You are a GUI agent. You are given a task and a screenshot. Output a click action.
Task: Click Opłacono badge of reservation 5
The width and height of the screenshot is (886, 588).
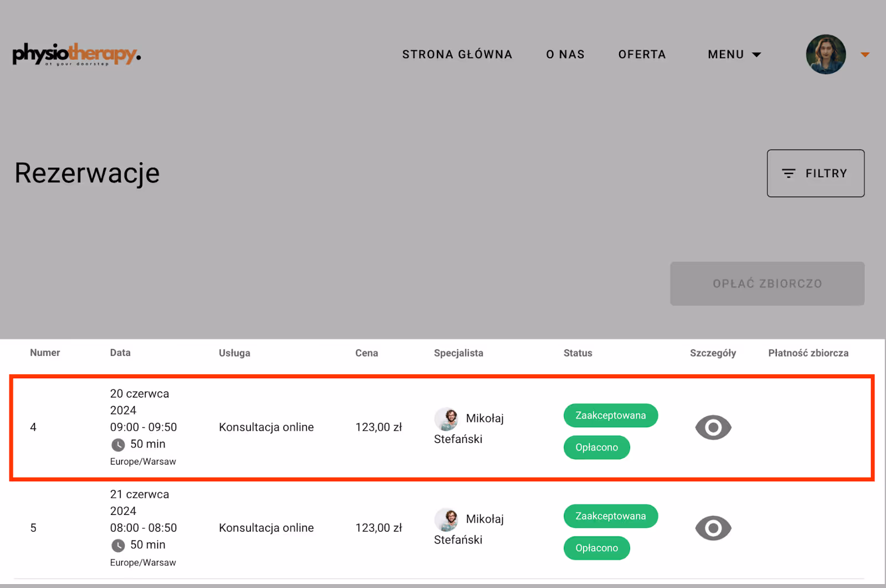(596, 548)
